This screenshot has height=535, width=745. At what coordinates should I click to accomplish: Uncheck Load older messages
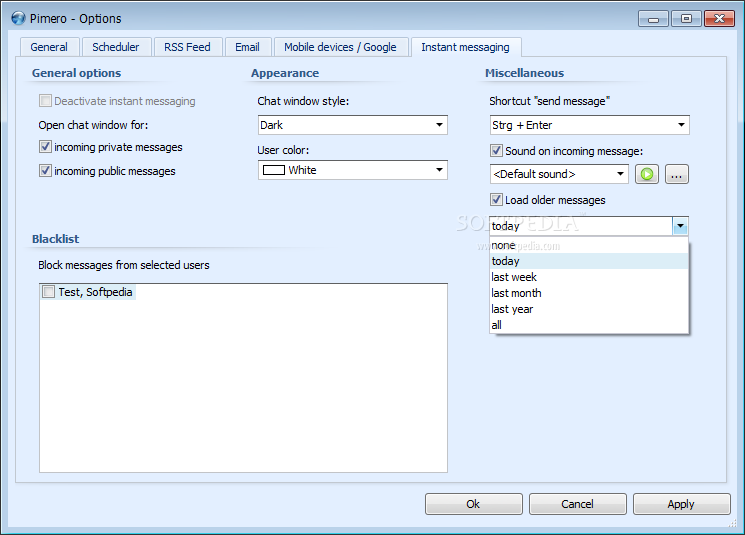496,200
